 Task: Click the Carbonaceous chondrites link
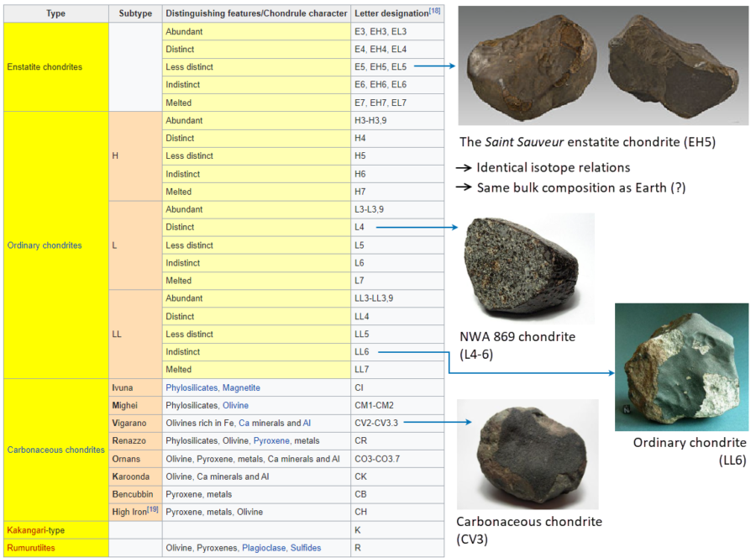click(55, 450)
